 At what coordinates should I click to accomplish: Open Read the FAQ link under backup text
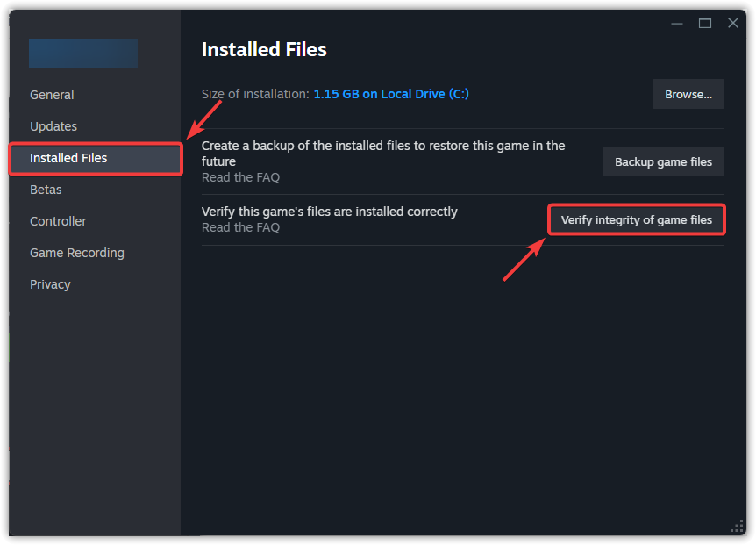240,177
